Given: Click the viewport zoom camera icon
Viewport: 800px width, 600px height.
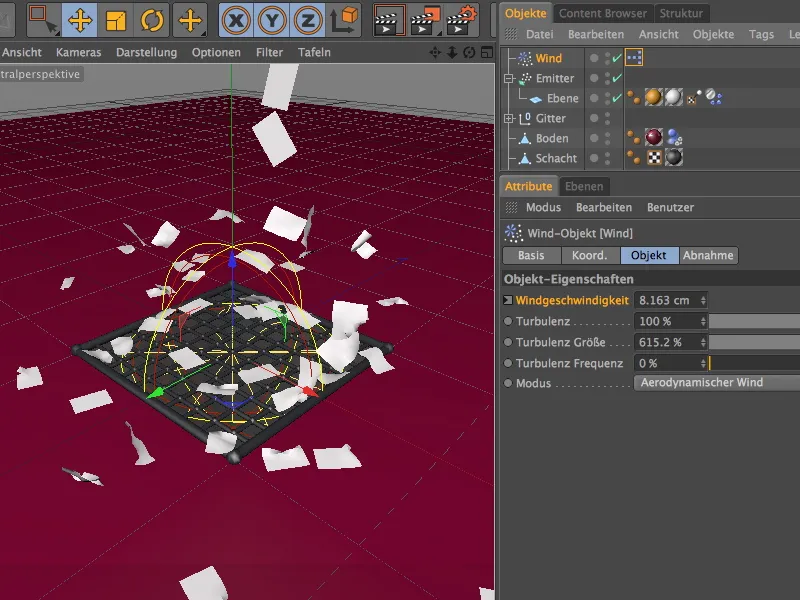Looking at the screenshot, I should (x=452, y=52).
